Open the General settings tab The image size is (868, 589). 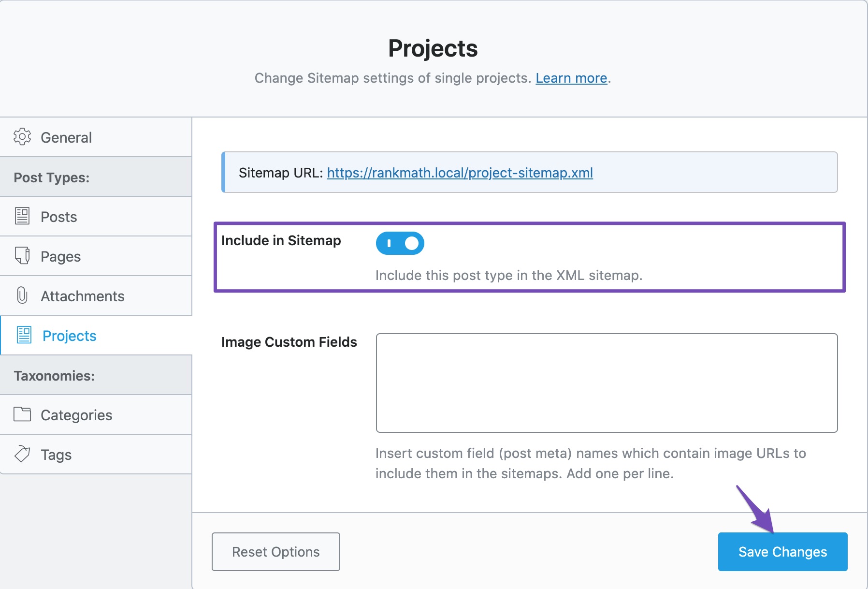point(96,137)
